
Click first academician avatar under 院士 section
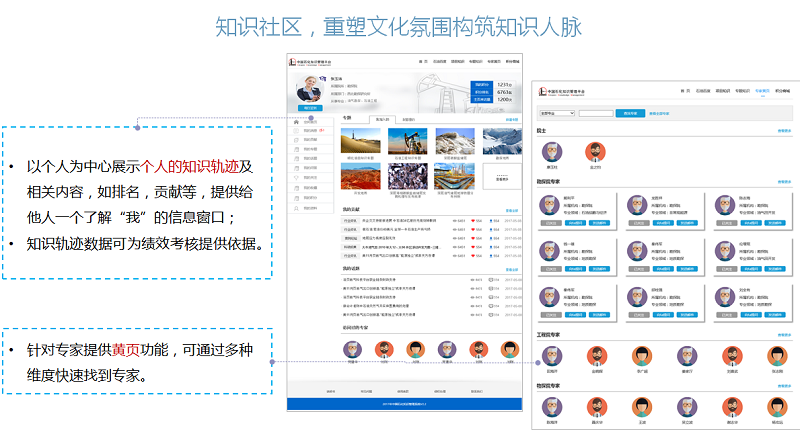point(553,151)
